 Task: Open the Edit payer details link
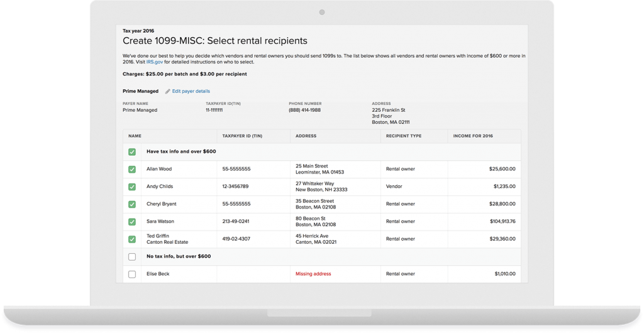pos(191,91)
